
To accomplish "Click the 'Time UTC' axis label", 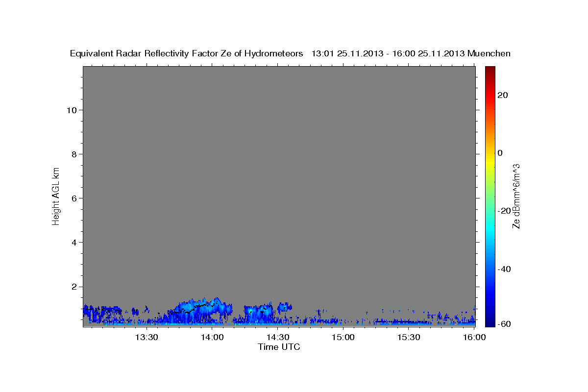I will [279, 347].
